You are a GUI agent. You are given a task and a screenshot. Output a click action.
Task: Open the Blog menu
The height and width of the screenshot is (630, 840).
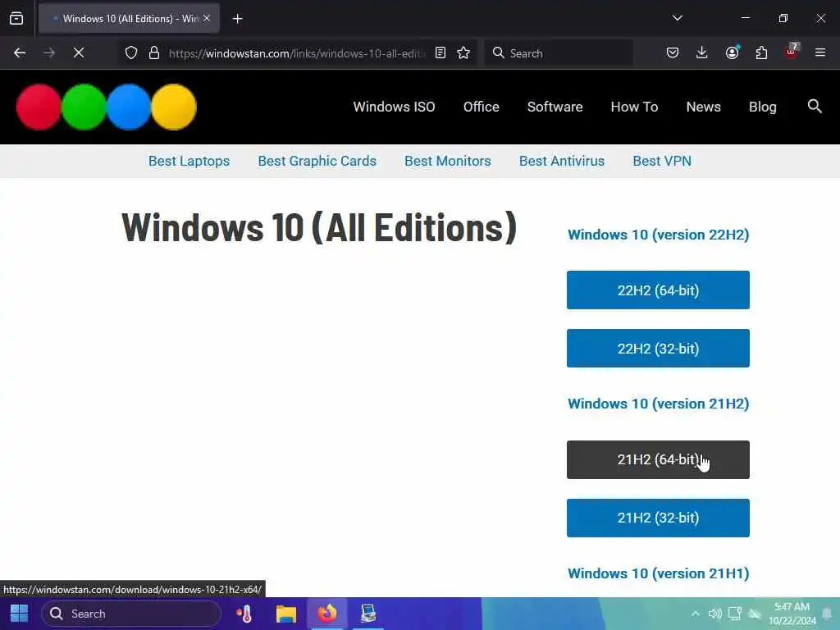(x=762, y=107)
